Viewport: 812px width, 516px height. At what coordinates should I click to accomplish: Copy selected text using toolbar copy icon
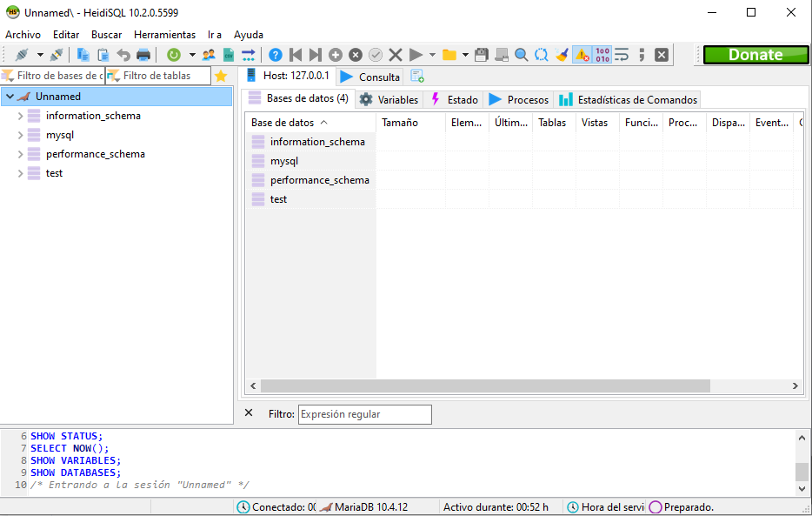coord(81,55)
